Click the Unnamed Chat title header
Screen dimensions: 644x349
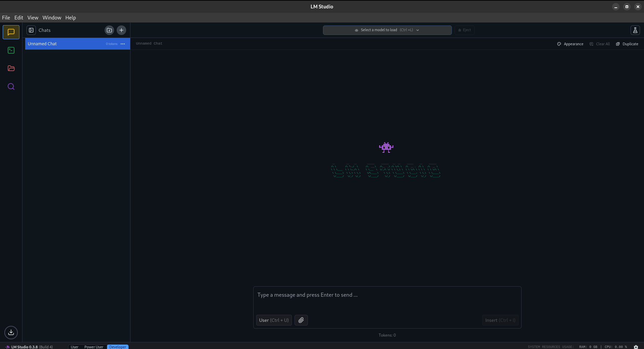[x=149, y=44]
